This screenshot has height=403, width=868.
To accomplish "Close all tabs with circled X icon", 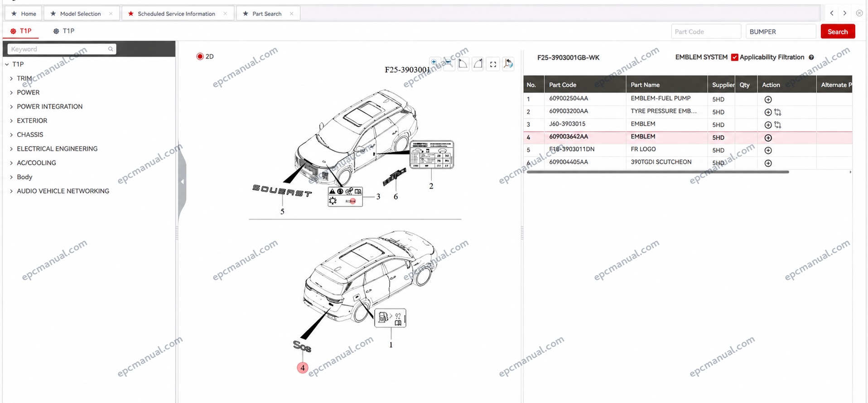I will (x=859, y=13).
